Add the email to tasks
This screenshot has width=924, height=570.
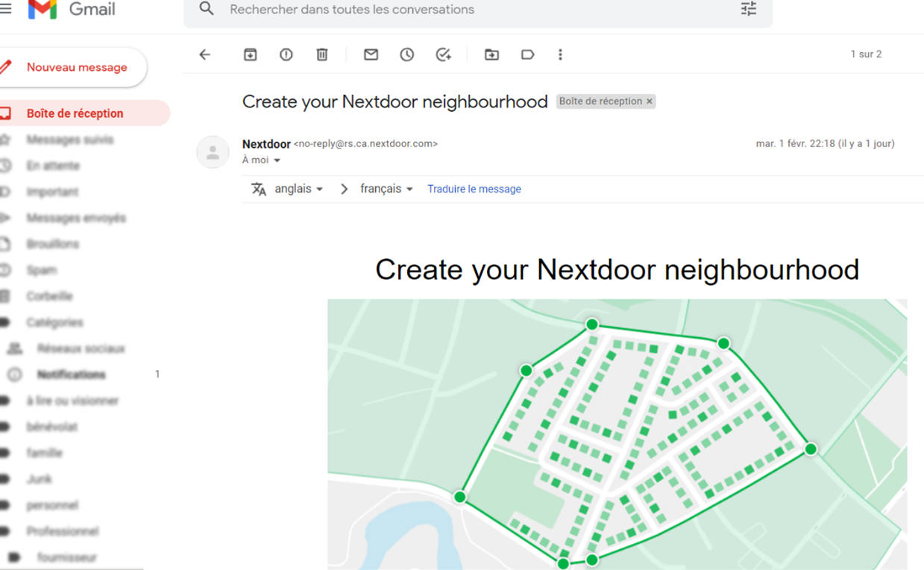coord(443,54)
